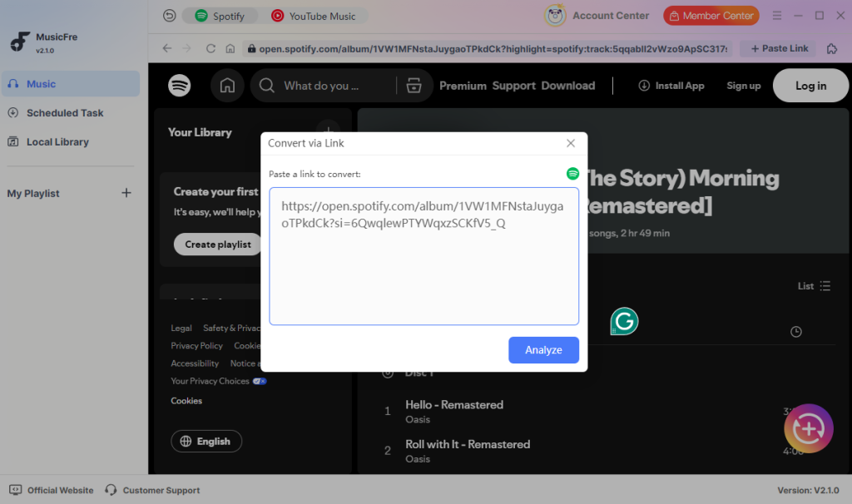Screen dimensions: 852x504
Task: Switch to the YouTube Music tab
Action: pos(314,16)
